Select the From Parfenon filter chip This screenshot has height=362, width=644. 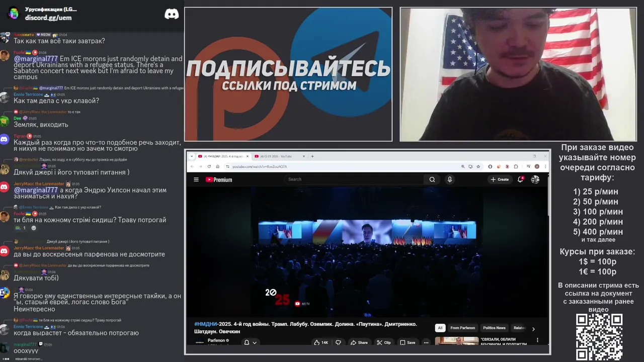click(x=462, y=328)
